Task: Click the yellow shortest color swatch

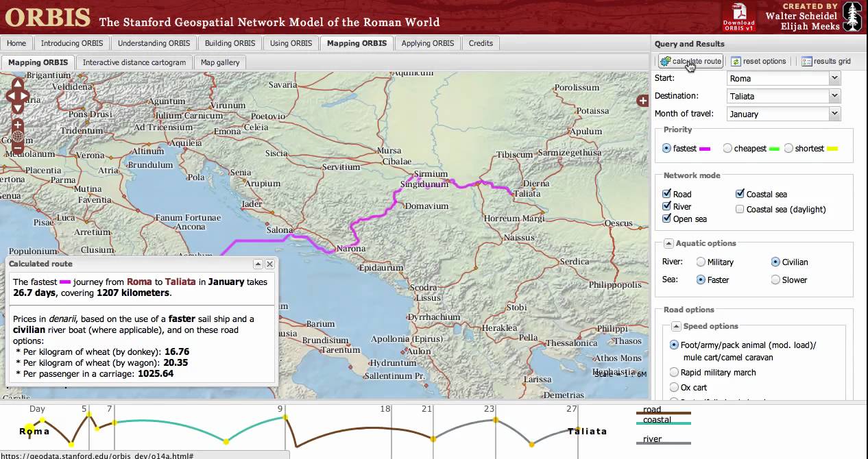Action: [832, 149]
